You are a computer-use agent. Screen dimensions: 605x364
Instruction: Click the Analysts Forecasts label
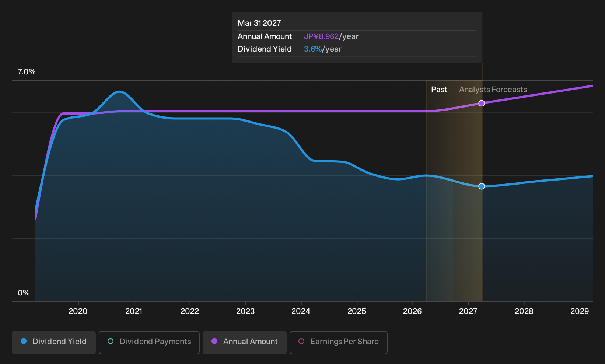[x=493, y=90]
